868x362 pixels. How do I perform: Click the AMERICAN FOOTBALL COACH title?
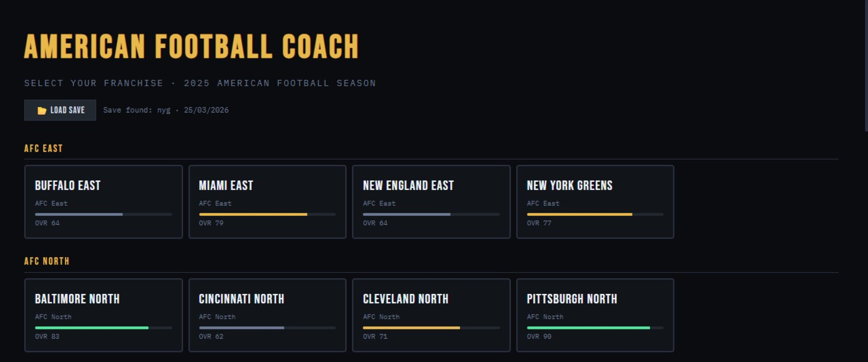192,46
